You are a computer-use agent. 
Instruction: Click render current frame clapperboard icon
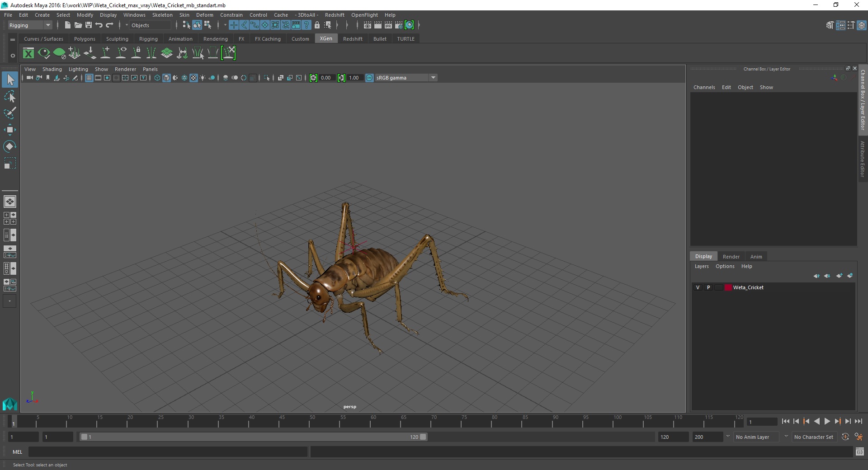pyautogui.click(x=377, y=25)
